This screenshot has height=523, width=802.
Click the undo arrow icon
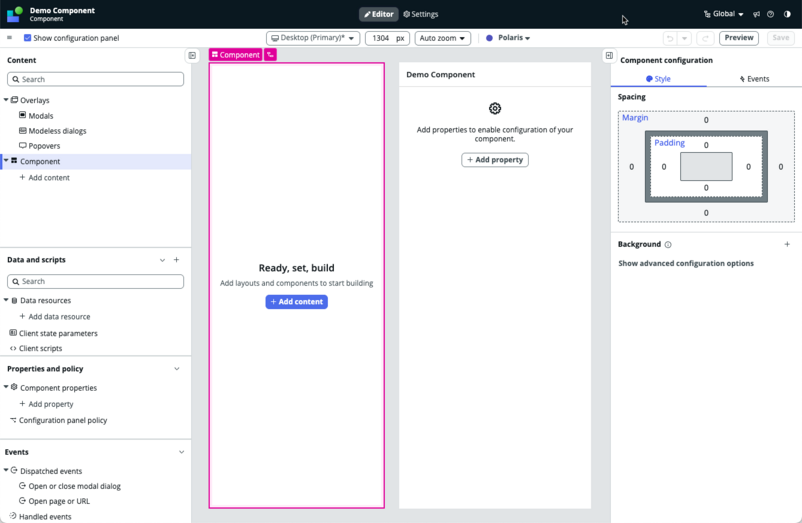point(670,38)
